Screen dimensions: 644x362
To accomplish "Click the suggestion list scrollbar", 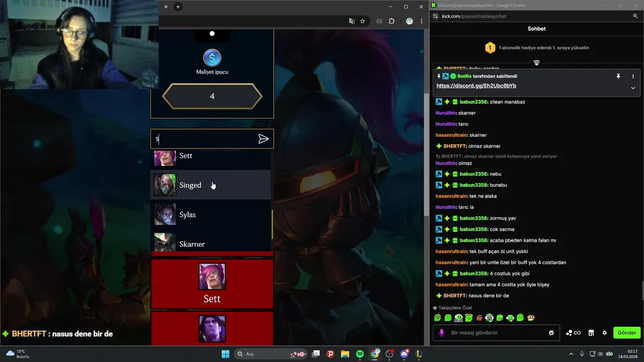I will (x=272, y=224).
